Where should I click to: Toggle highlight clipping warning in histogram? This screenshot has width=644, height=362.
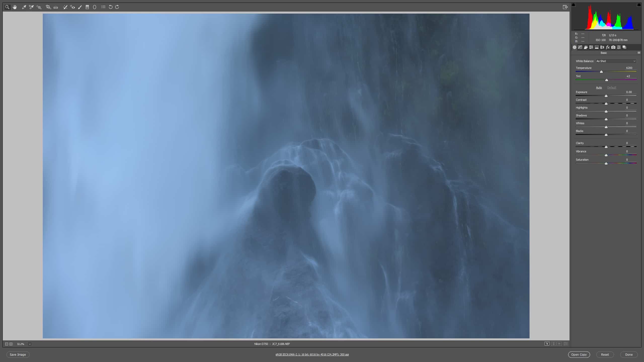639,5
